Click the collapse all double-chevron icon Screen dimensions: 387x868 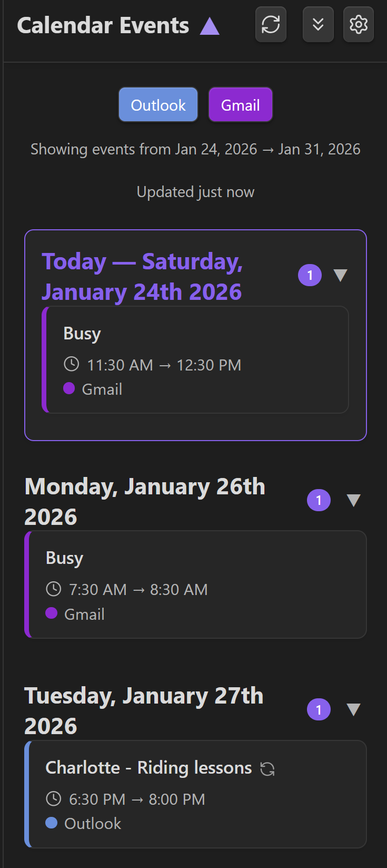[x=318, y=24]
